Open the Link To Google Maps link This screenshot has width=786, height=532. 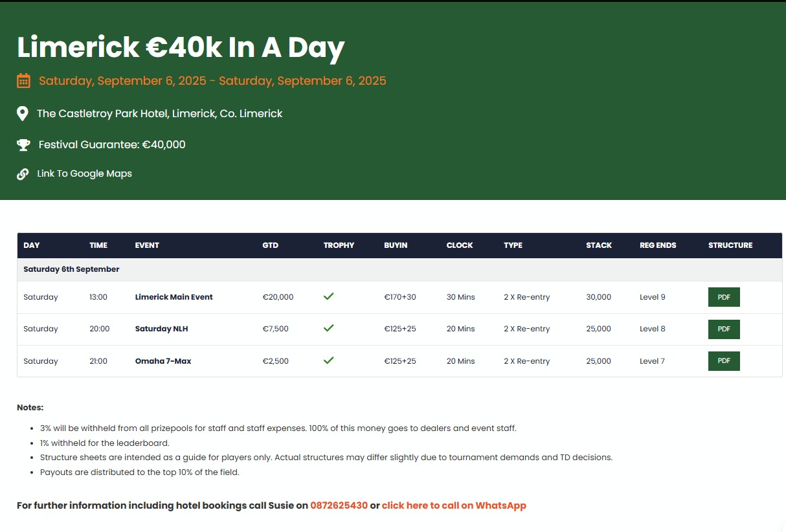(x=84, y=173)
